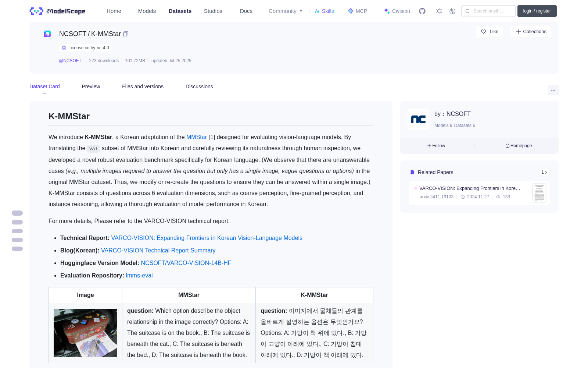This screenshot has height=368, width=588.
Task: Toggle light/dark theme sun icon
Action: [439, 11]
